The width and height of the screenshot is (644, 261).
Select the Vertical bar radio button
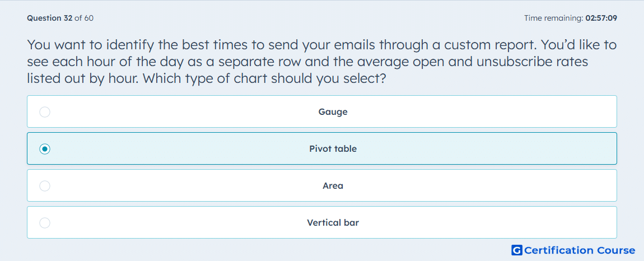click(45, 223)
